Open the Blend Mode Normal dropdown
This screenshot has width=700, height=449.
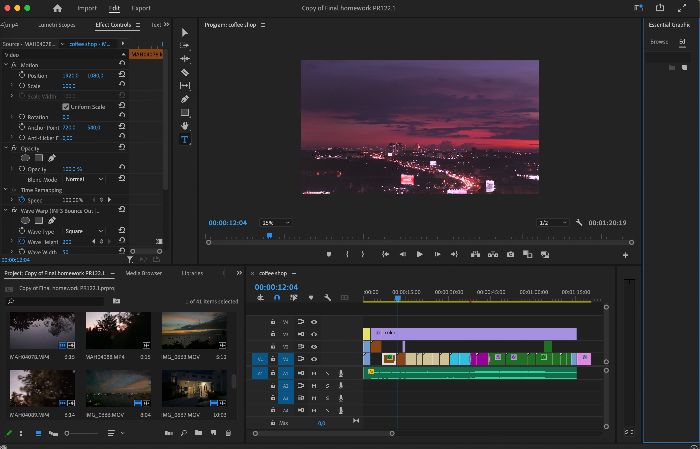tap(84, 179)
